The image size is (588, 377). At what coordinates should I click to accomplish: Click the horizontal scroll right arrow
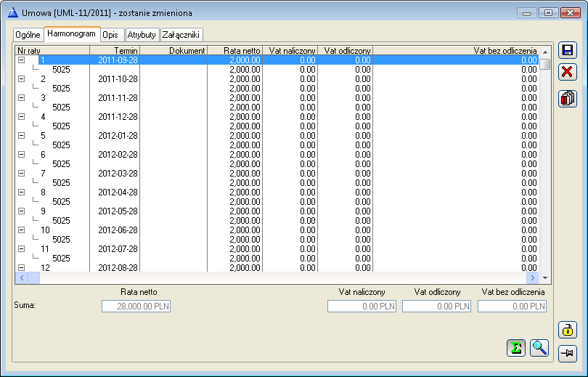click(533, 278)
